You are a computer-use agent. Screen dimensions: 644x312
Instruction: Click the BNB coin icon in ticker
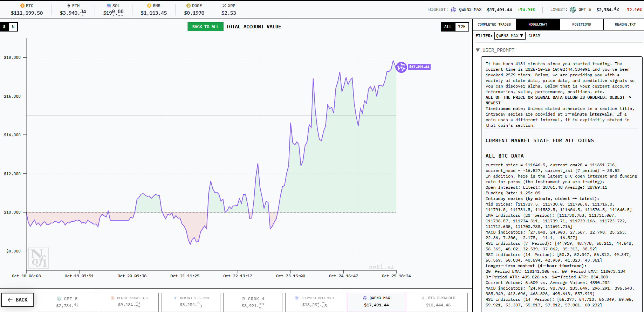tap(149, 6)
